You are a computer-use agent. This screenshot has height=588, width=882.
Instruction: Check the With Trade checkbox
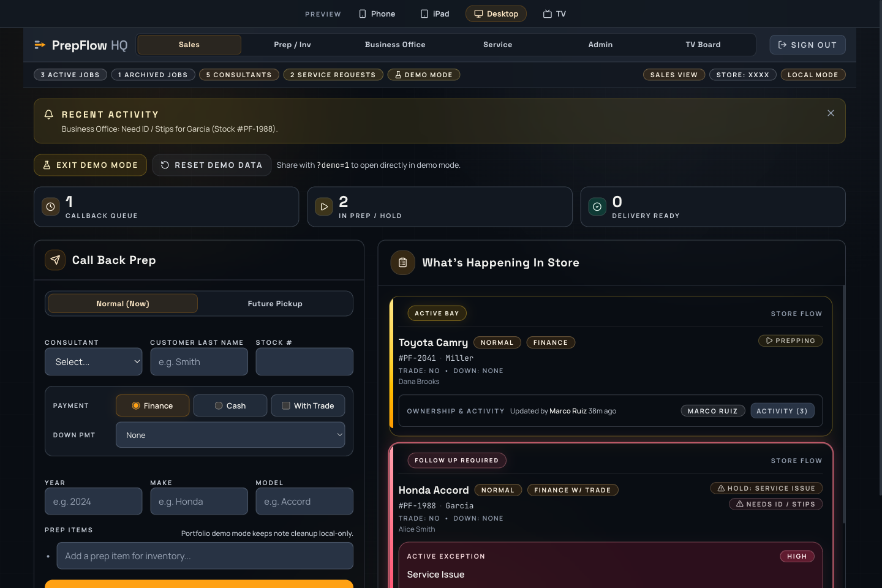(x=308, y=405)
